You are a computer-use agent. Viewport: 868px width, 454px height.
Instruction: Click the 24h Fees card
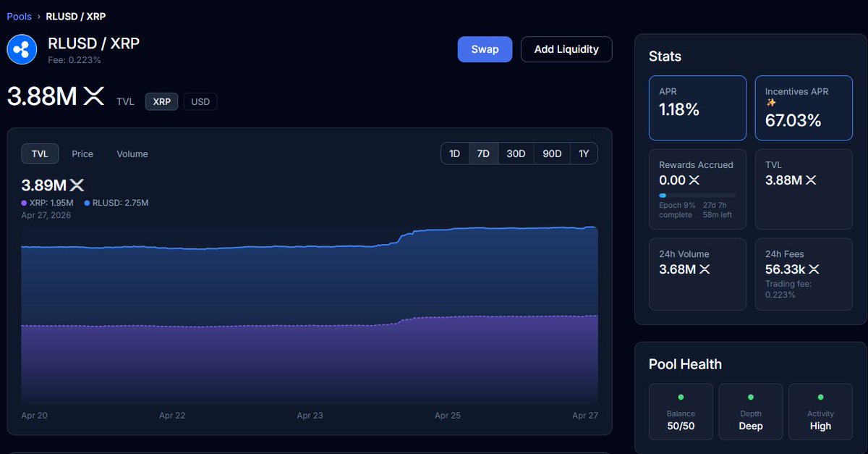(x=804, y=274)
